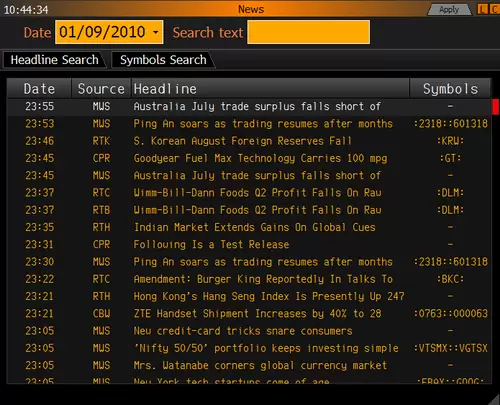Screen dimensions: 500x405
Task: Open Mrs. Watanabe corners global currency headline
Action: 260,365
